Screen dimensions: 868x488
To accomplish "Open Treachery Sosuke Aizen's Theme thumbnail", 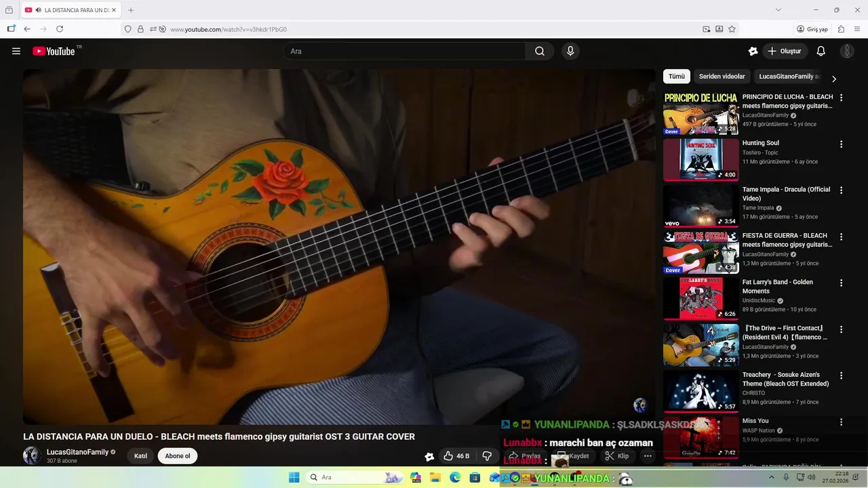I will [x=701, y=391].
